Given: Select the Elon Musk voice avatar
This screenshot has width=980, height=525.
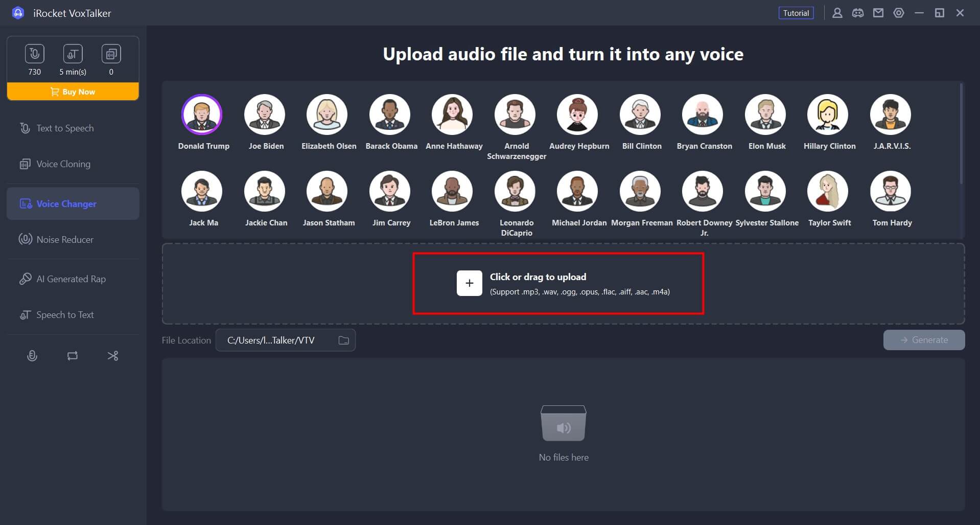Looking at the screenshot, I should coord(765,115).
